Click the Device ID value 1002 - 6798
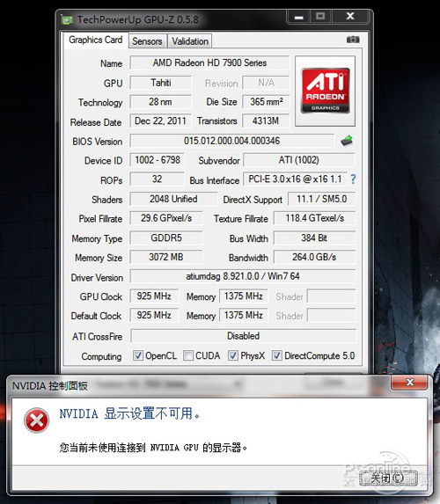The height and width of the screenshot is (504, 440). (158, 160)
